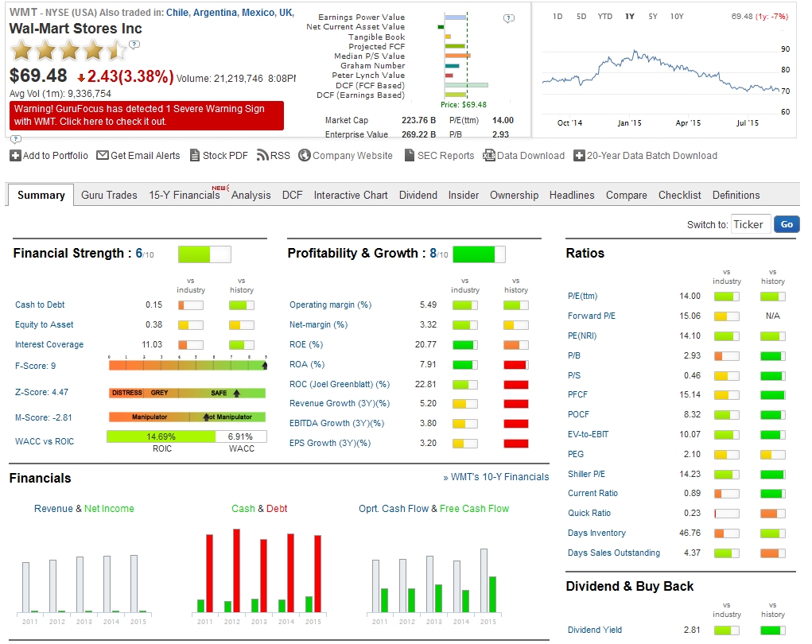Switch to the DCF tab
This screenshot has width=812, height=644.
pyautogui.click(x=292, y=195)
